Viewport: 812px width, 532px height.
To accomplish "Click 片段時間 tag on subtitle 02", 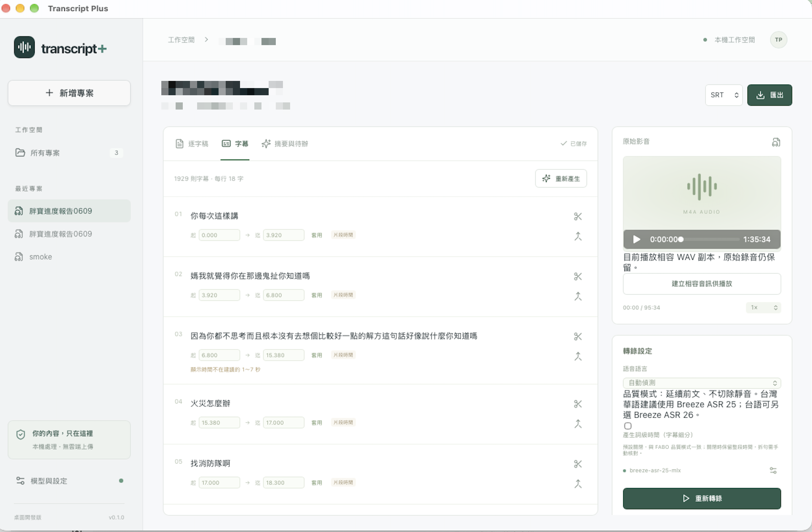I will 343,295.
